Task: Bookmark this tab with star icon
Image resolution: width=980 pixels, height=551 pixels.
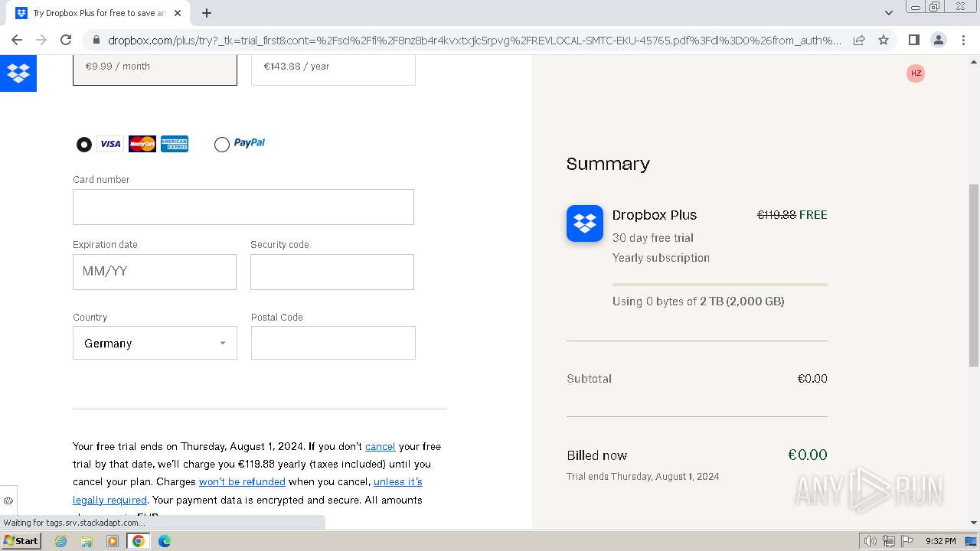Action: [x=884, y=40]
